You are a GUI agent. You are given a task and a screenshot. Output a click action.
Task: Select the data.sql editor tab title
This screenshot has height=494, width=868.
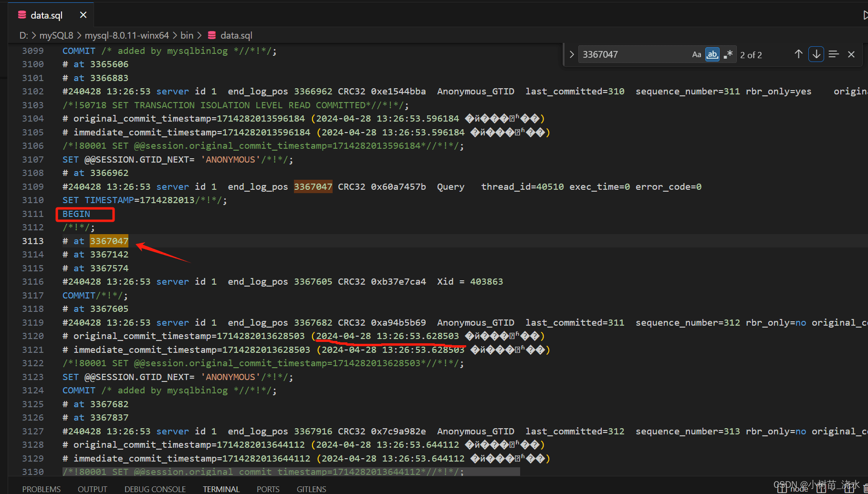47,15
